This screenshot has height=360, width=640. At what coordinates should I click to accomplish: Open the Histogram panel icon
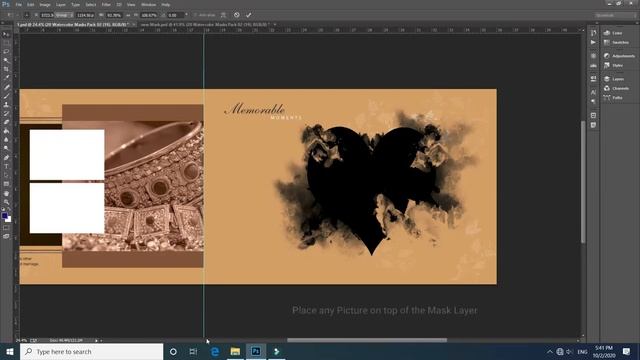pos(593,65)
